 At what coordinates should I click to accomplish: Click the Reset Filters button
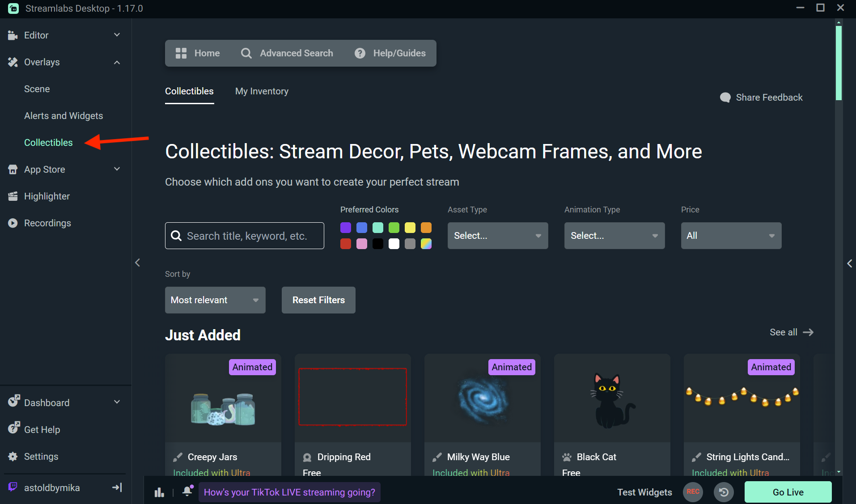[318, 300]
